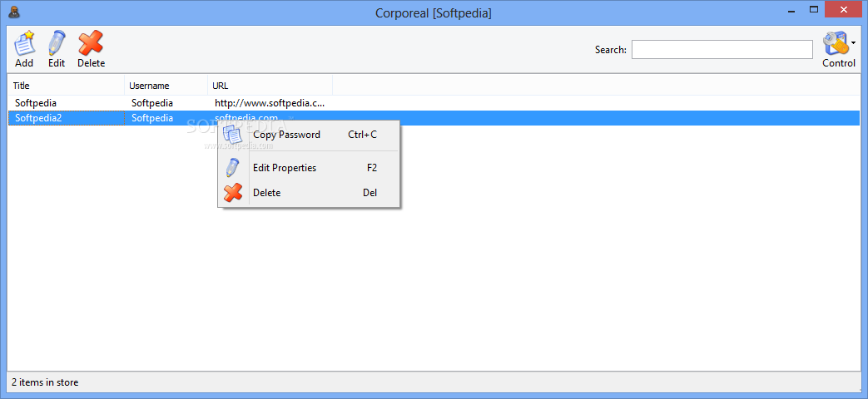Choose Copy Password from context menu

[x=309, y=135]
